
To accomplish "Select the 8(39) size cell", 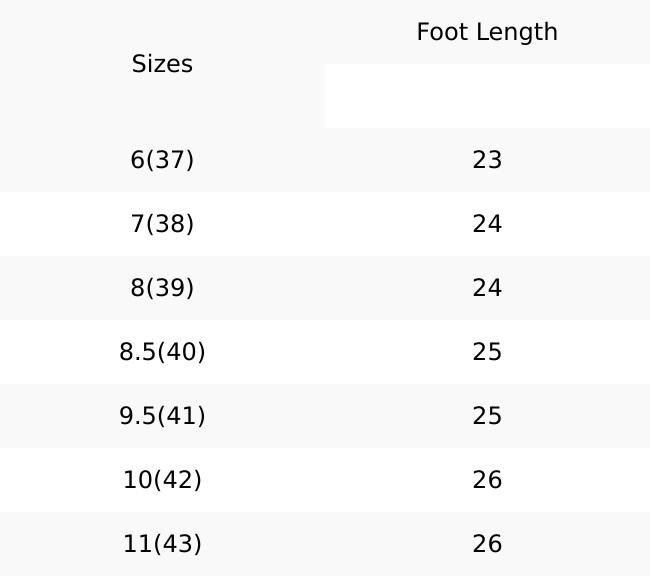I will point(162,288).
